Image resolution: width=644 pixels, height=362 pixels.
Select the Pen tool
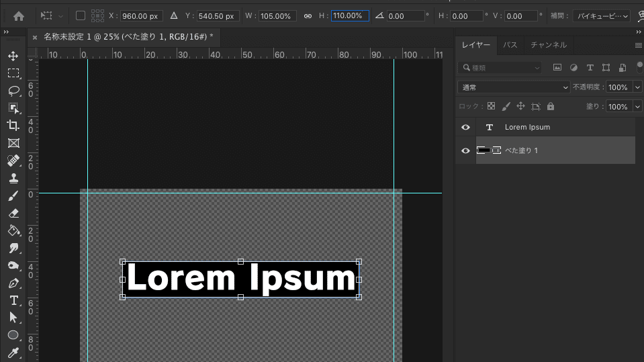(13, 283)
